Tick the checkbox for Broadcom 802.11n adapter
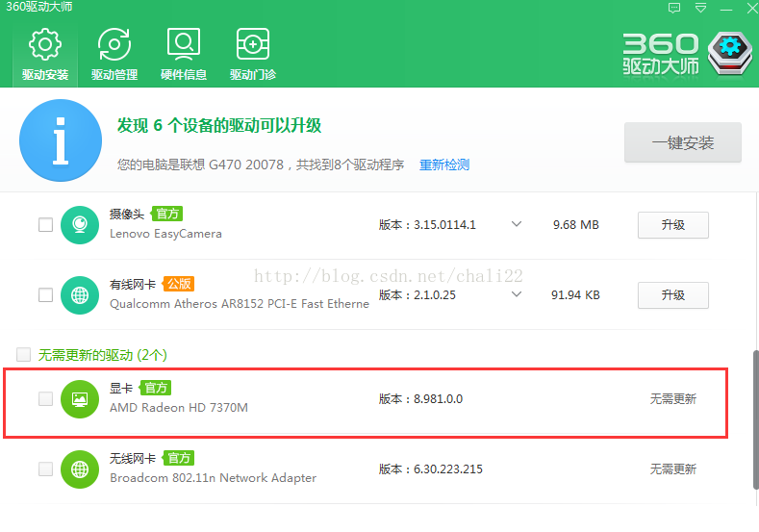The width and height of the screenshot is (759, 532). click(x=45, y=469)
